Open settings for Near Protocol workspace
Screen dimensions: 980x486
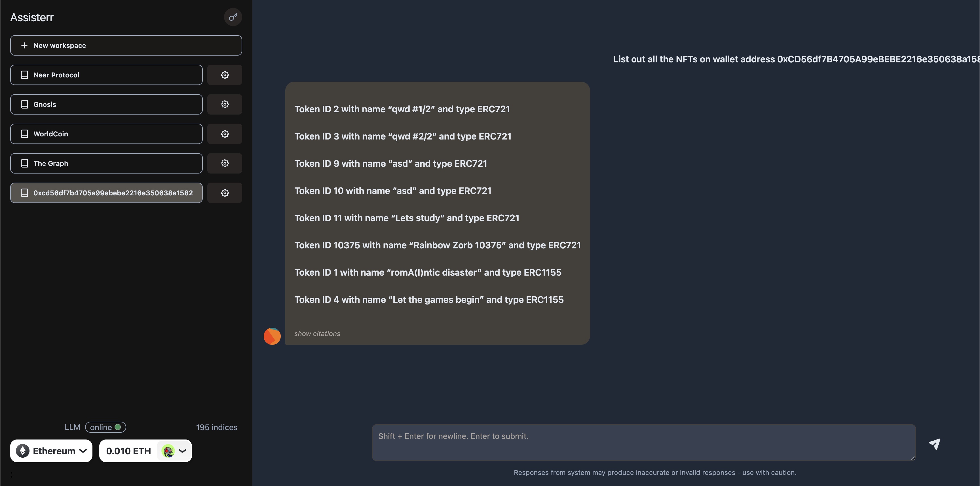224,74
